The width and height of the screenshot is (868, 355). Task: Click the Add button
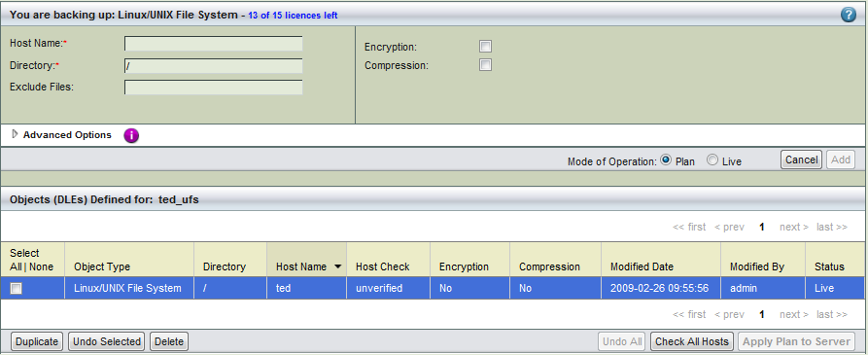click(841, 160)
